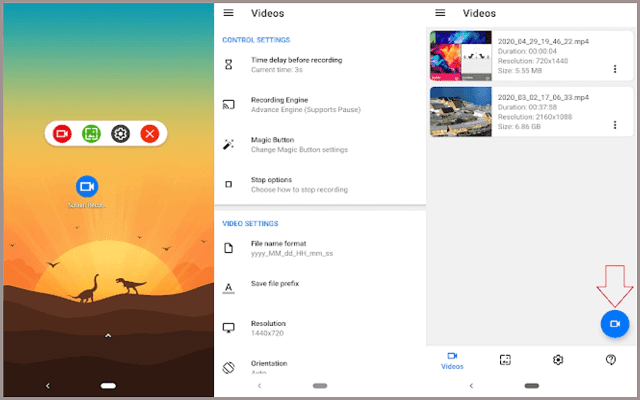The width and height of the screenshot is (640, 400).
Task: Click the Resolution: 720x1440 text
Action: pos(533,61)
